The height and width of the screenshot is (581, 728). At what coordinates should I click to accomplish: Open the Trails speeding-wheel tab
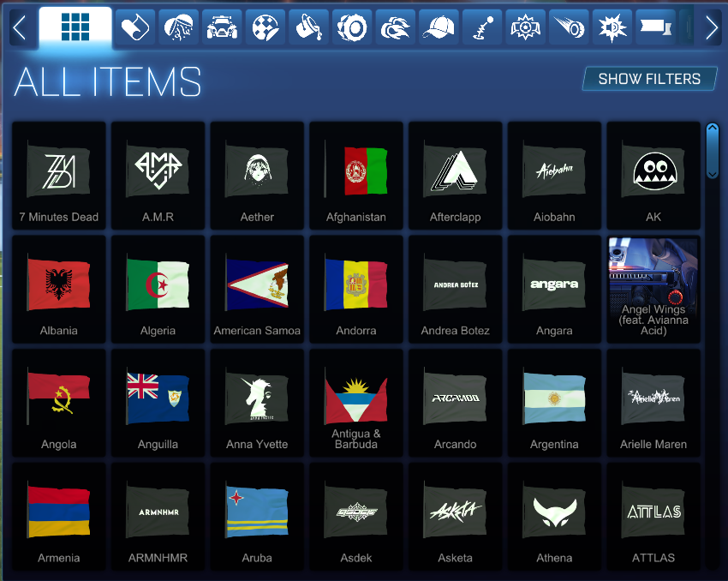569,27
